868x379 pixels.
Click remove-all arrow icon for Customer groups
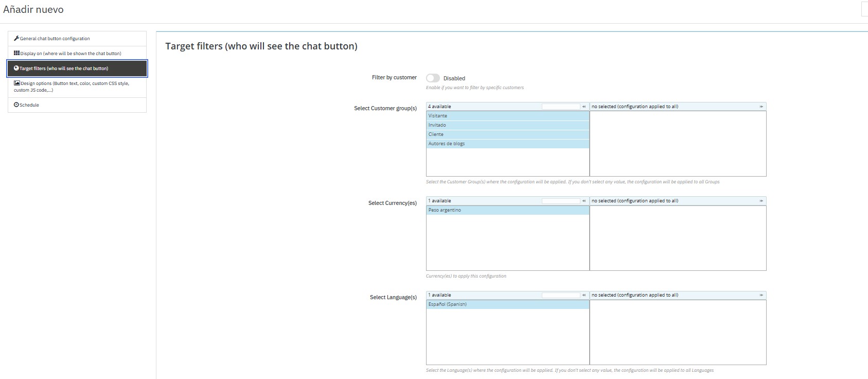coord(761,107)
